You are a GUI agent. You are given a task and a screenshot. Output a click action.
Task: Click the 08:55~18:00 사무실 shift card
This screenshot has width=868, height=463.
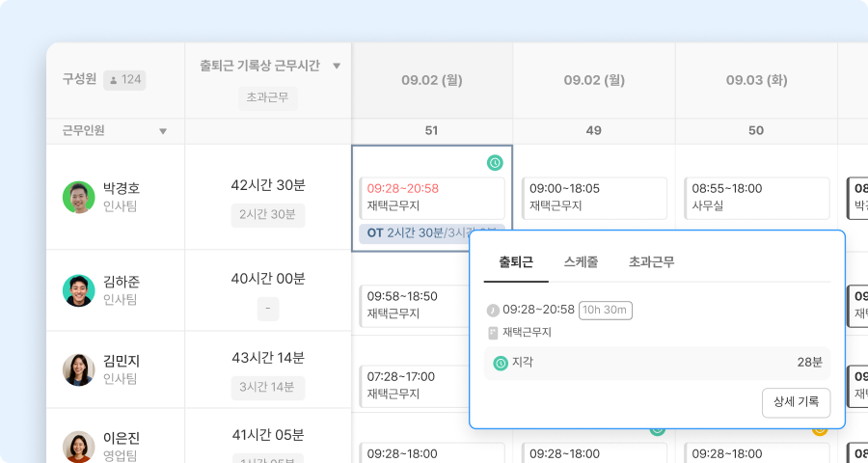(757, 198)
